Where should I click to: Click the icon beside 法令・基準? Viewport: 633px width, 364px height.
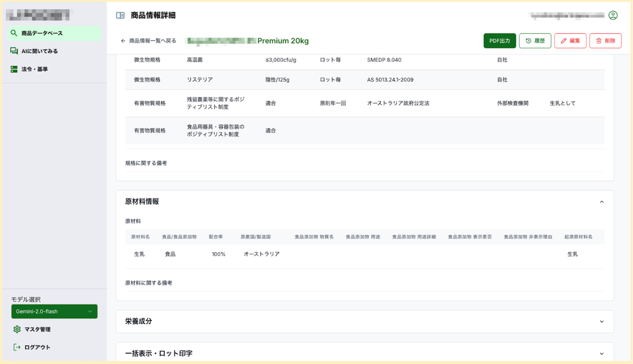(14, 69)
